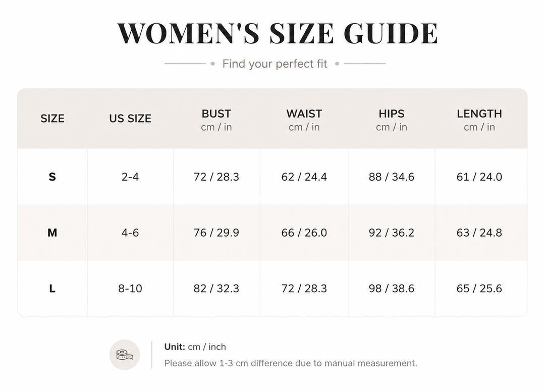
Task: Click the measuring tape icon
Action: click(x=125, y=355)
